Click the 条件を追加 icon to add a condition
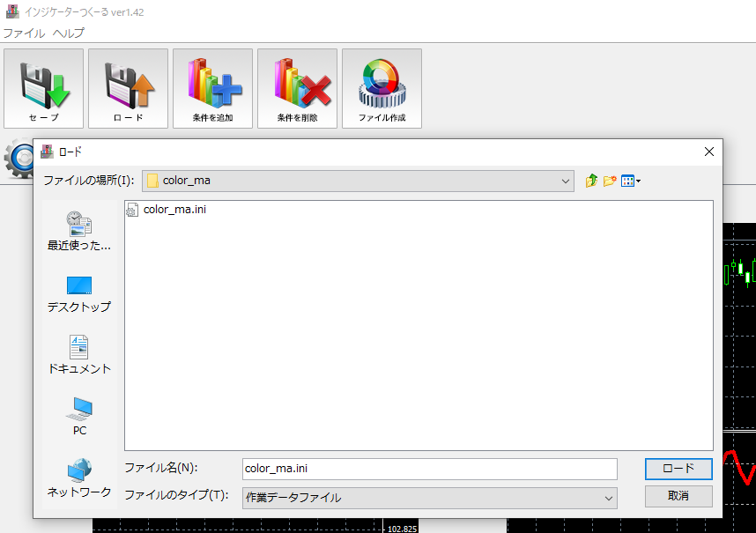This screenshot has height=533, width=756. [x=212, y=88]
